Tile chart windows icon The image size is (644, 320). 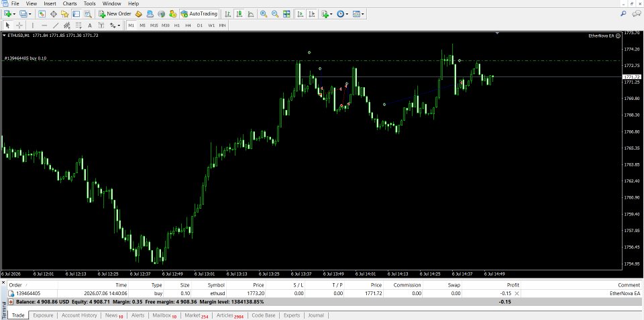286,13
